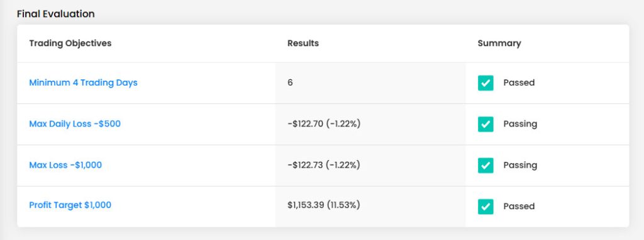
Task: Select the $1,153.39 (11.53%) profit result
Action: click(x=324, y=205)
